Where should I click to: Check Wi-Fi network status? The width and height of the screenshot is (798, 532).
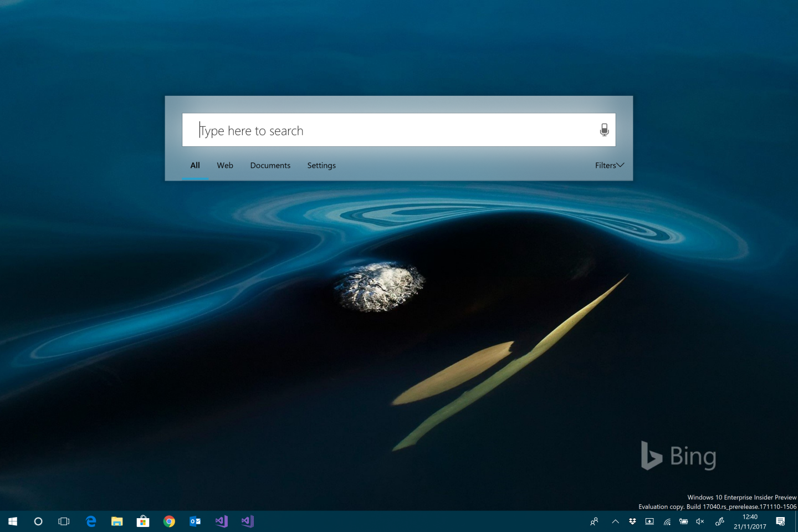pos(667,521)
